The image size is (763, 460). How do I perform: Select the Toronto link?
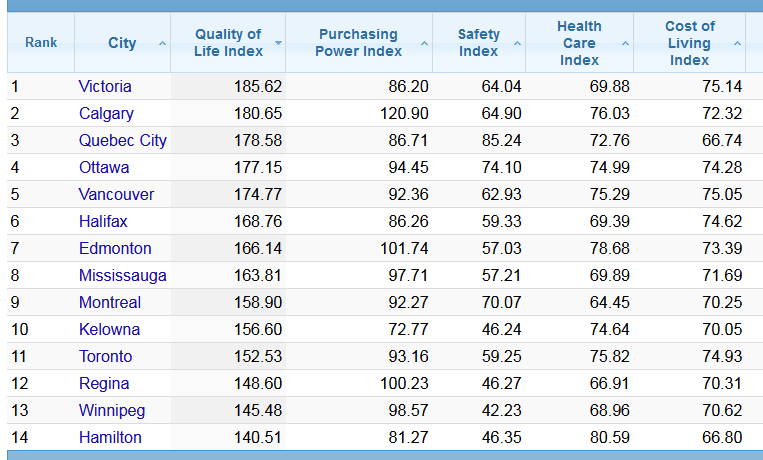106,357
